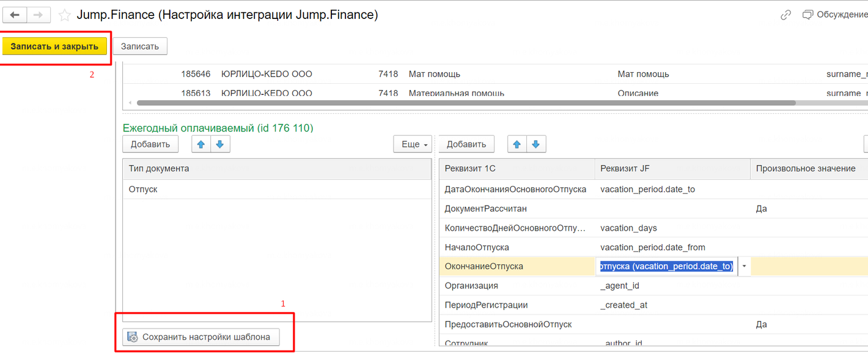
Task: Go back using the left arrow button
Action: click(15, 15)
